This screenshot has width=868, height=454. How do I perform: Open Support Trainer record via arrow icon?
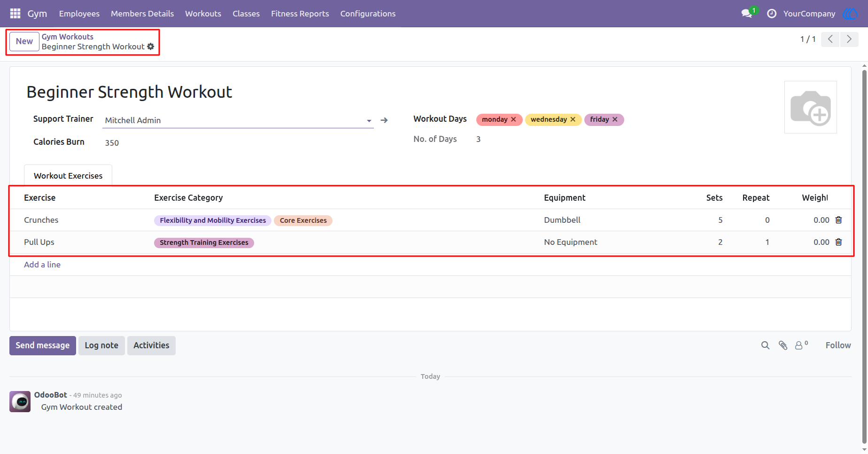click(x=384, y=120)
